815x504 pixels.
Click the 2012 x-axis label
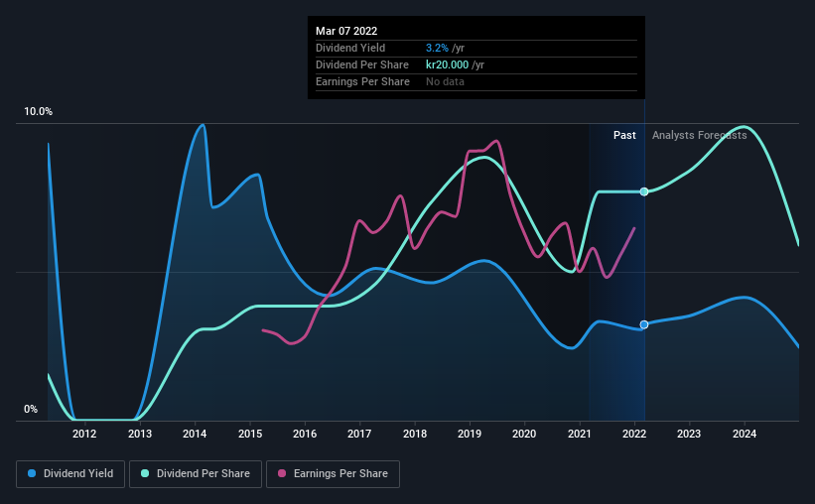pyautogui.click(x=84, y=434)
